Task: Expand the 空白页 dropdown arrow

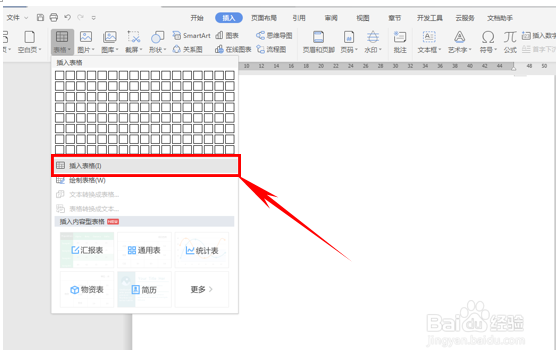Action: click(40, 50)
